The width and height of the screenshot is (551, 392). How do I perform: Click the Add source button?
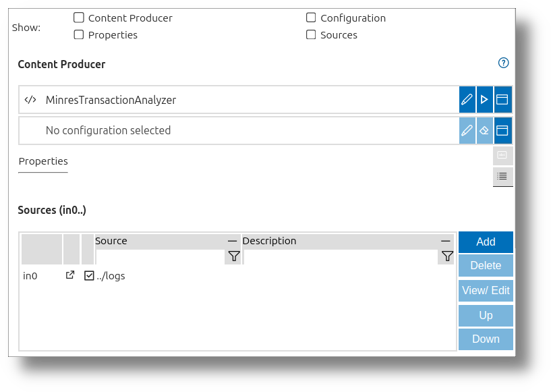coord(486,242)
